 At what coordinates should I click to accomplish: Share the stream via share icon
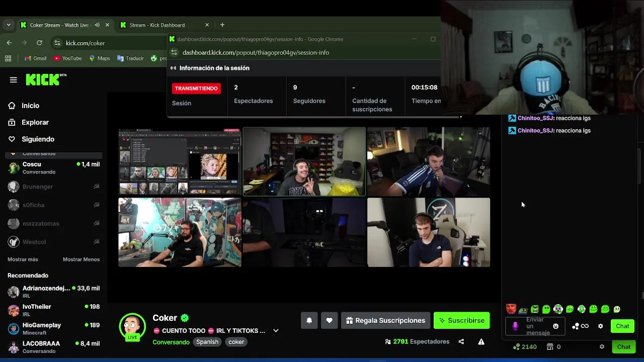(x=461, y=342)
